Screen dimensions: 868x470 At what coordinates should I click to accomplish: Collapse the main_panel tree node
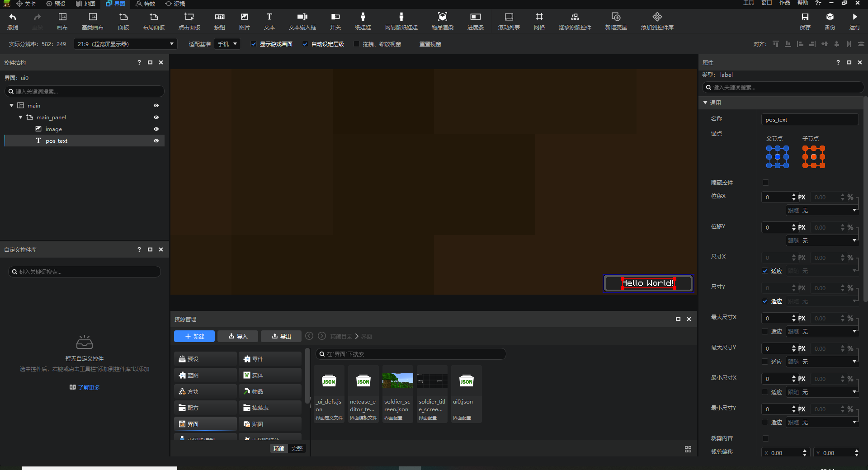point(20,117)
